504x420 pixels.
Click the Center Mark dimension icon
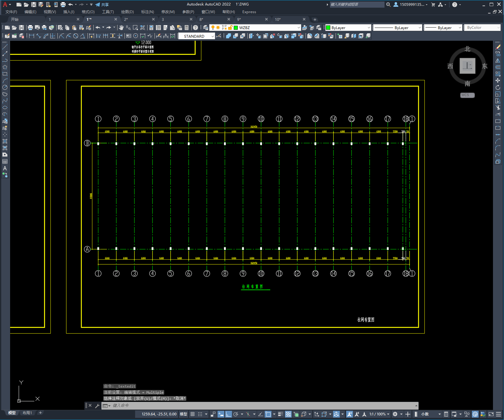pyautogui.click(x=136, y=36)
